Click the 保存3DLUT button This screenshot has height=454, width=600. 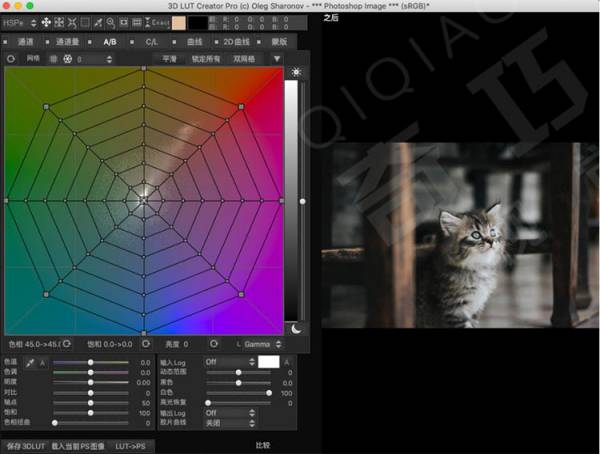click(26, 444)
